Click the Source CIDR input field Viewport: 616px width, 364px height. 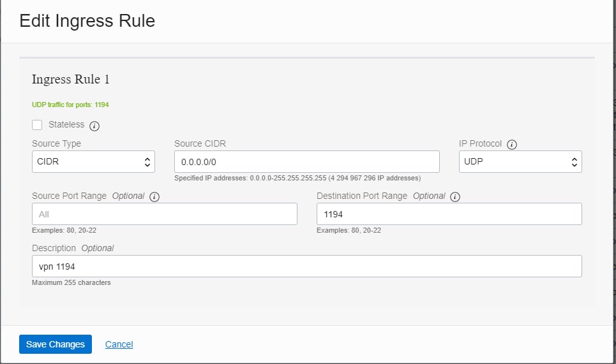307,162
